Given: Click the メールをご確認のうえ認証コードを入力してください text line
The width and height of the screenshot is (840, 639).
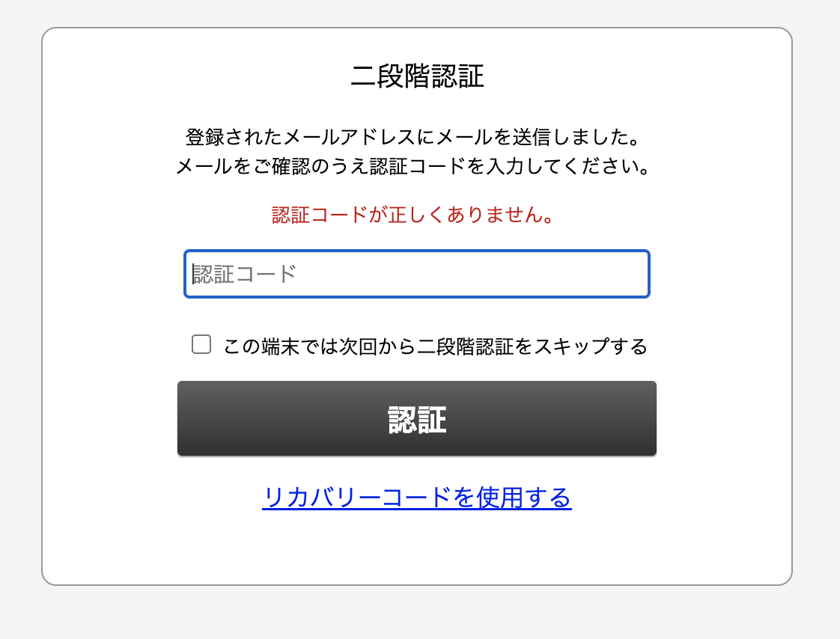Looking at the screenshot, I should (x=413, y=166).
